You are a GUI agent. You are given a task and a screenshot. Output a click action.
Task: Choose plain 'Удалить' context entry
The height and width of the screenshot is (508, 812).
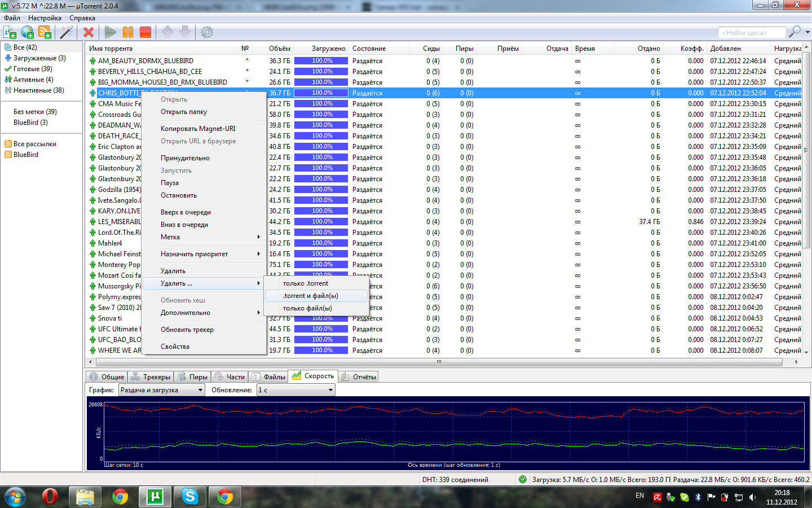204,271
